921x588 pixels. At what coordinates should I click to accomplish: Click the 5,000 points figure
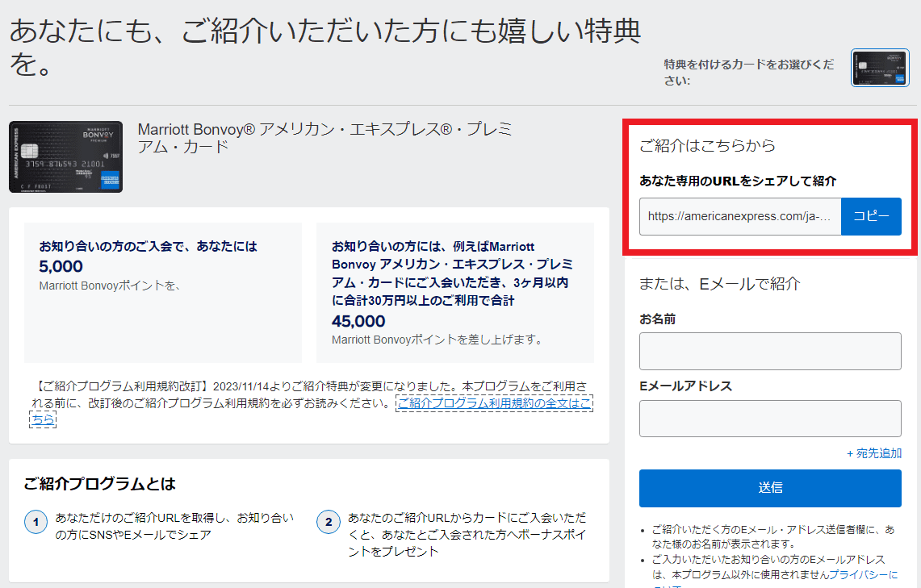click(61, 266)
